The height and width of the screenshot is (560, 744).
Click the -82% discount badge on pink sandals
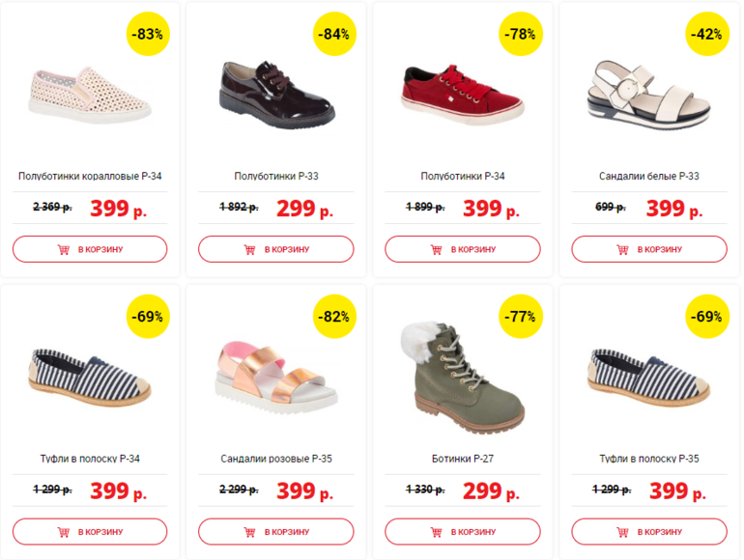(x=336, y=316)
